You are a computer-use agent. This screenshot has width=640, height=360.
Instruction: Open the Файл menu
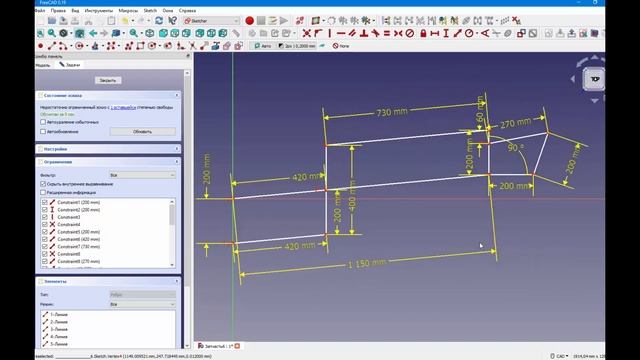[x=40, y=11]
